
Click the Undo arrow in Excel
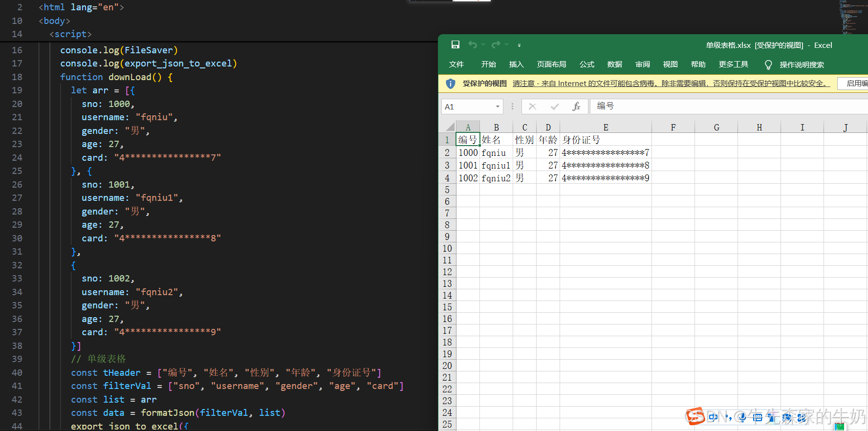(473, 45)
